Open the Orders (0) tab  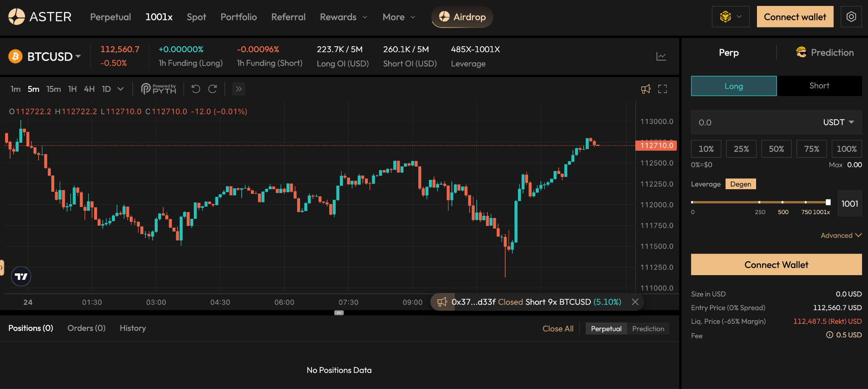click(86, 328)
